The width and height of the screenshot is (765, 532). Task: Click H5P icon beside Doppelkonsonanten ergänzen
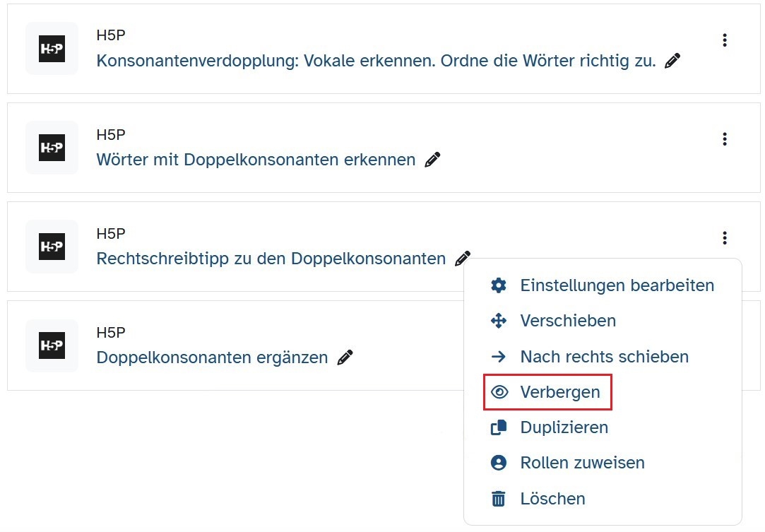pos(52,345)
